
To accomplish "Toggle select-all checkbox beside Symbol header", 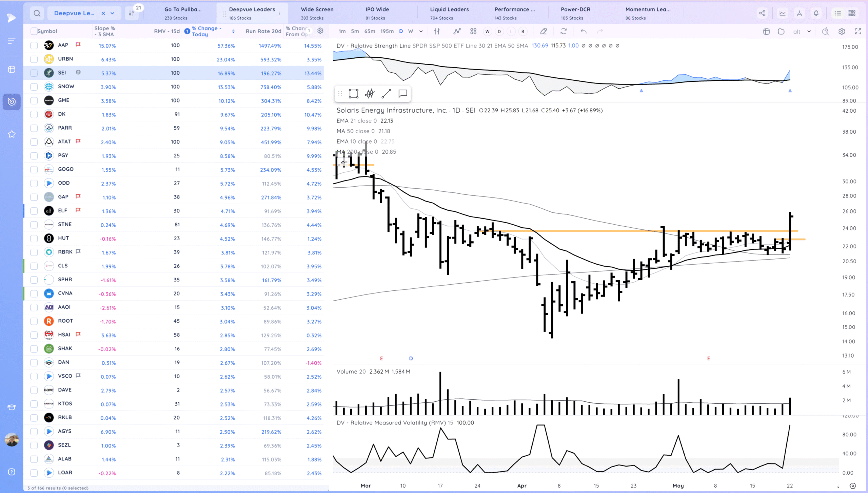I will coord(34,31).
